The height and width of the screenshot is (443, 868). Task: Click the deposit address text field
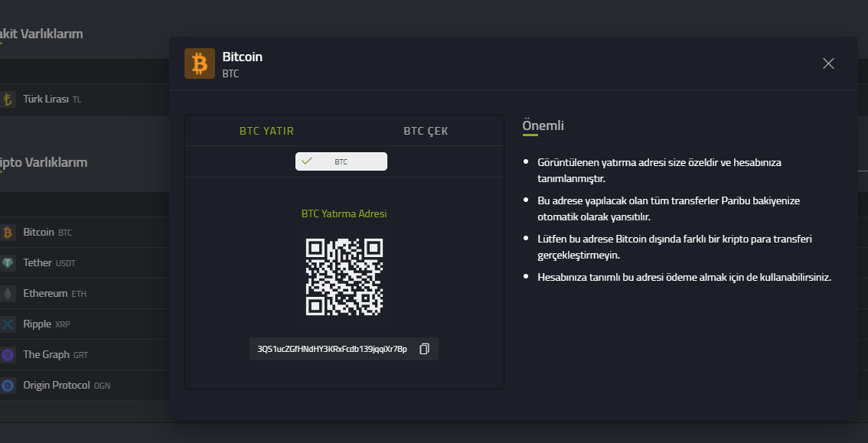click(x=332, y=349)
